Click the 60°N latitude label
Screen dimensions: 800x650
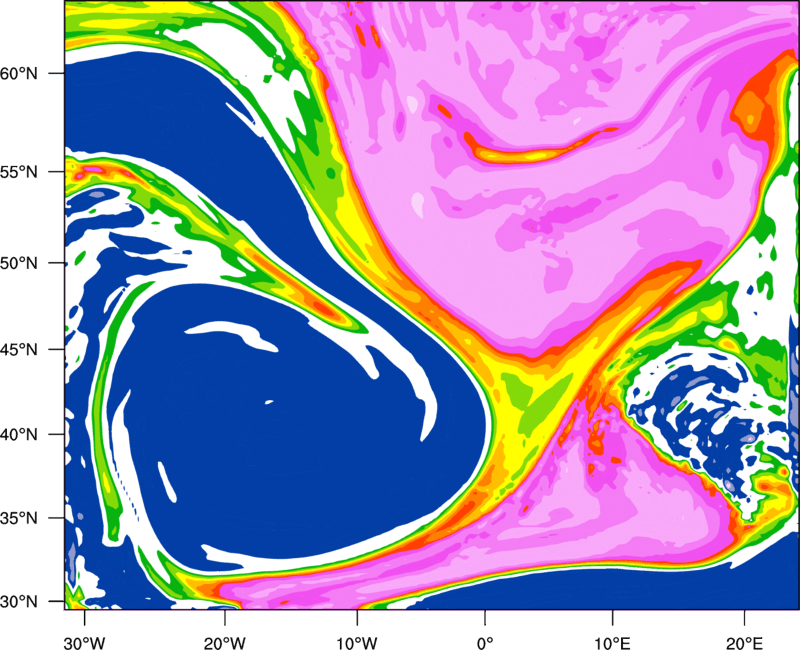(x=19, y=73)
